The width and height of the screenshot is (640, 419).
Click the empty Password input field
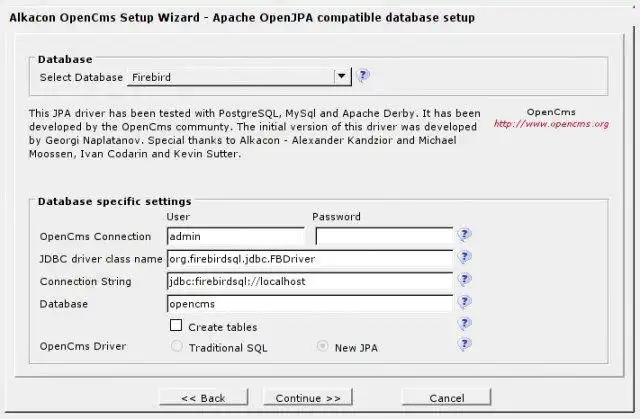tap(384, 237)
